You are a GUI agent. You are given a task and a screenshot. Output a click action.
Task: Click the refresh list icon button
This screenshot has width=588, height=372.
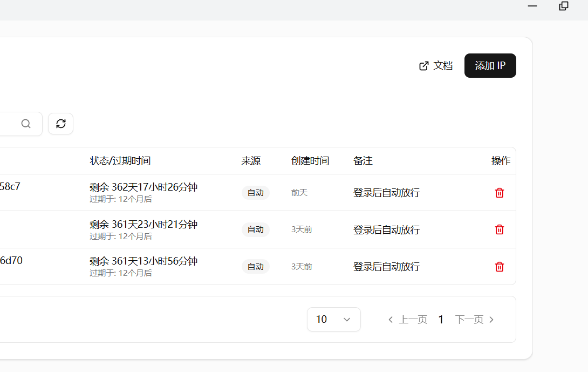[61, 124]
